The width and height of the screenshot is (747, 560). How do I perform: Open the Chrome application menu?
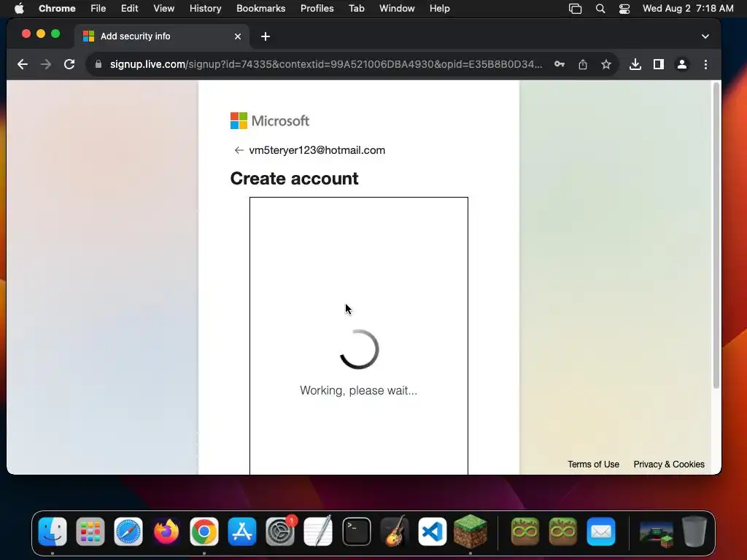pos(57,9)
